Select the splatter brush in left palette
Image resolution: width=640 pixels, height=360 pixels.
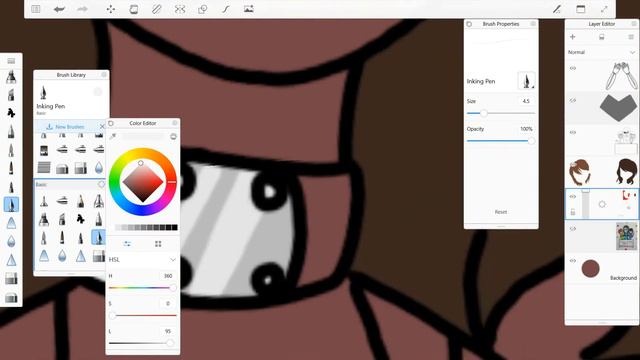(x=11, y=113)
